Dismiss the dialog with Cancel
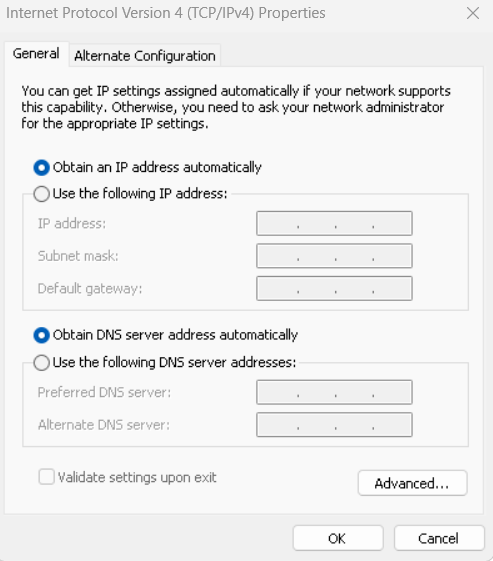Viewport: 493px width, 561px height. point(439,538)
